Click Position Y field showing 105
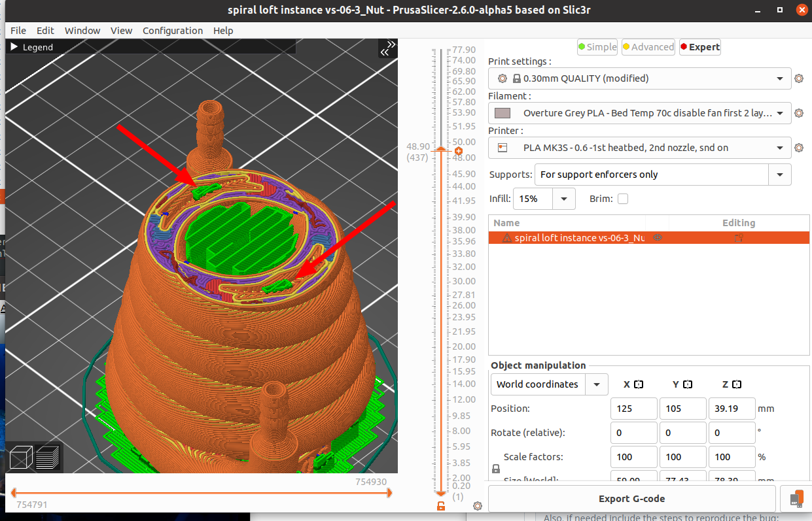 pyautogui.click(x=682, y=409)
